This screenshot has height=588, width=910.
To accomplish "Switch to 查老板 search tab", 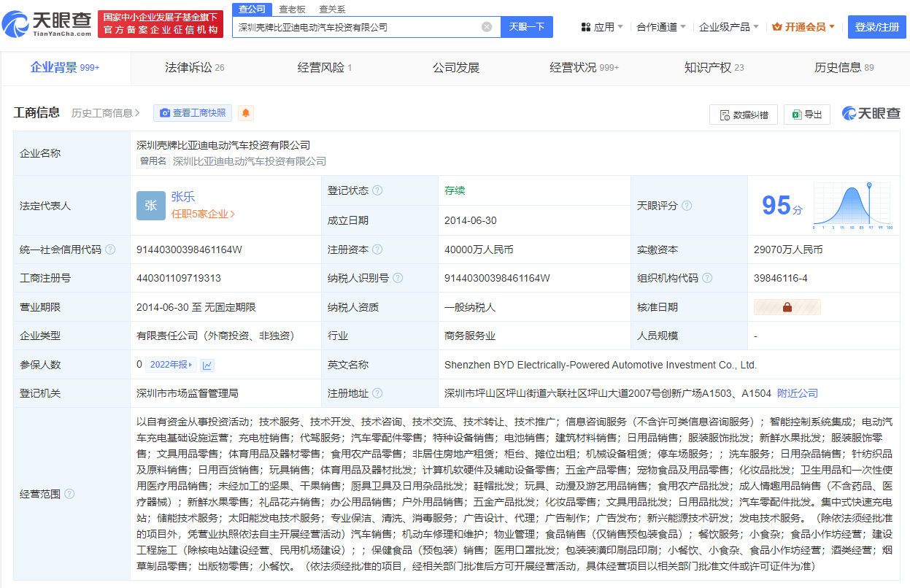I will tap(292, 9).
